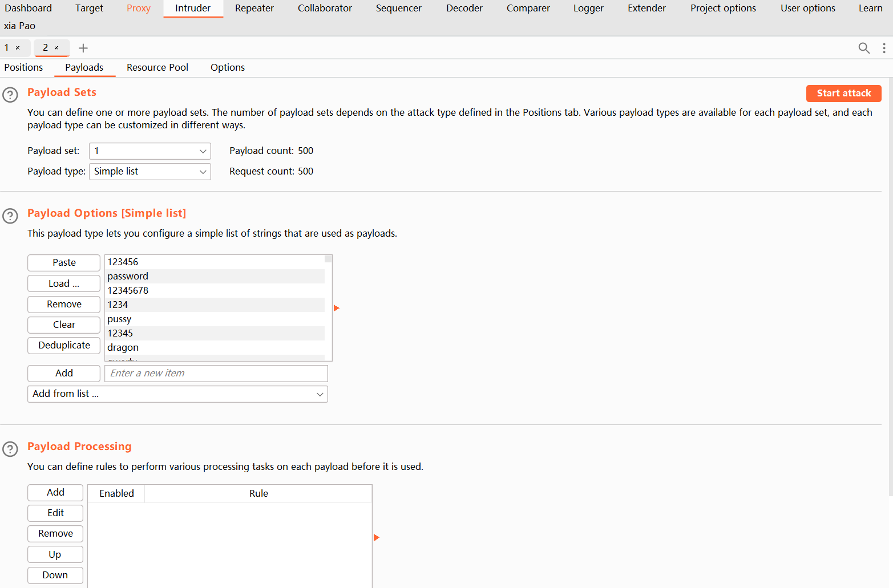Close Intruder attack tab 1
The height and width of the screenshot is (588, 893).
tap(18, 48)
